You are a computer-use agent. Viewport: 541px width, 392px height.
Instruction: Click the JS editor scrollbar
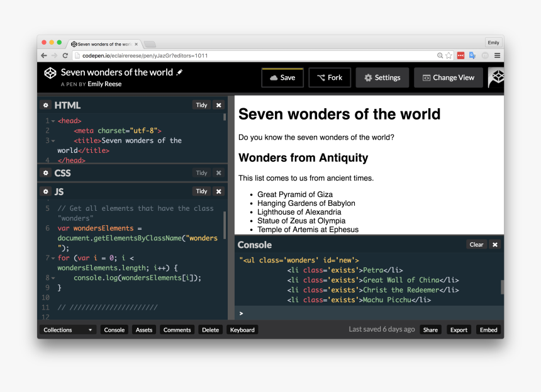225,225
